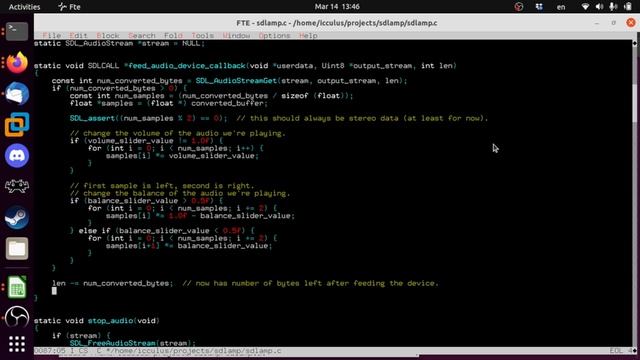Open the File menu
Image resolution: width=640 pixels, height=360 pixels.
tap(51, 36)
